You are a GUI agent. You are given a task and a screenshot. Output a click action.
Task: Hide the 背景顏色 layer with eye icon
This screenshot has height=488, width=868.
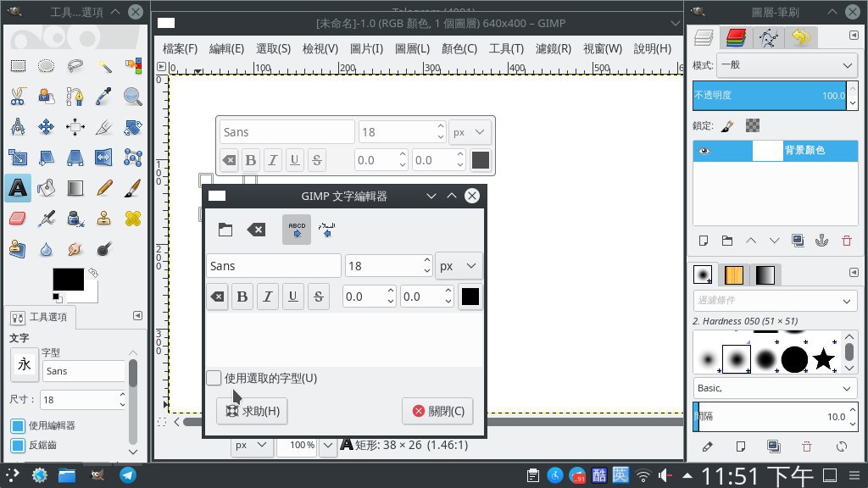pos(704,151)
